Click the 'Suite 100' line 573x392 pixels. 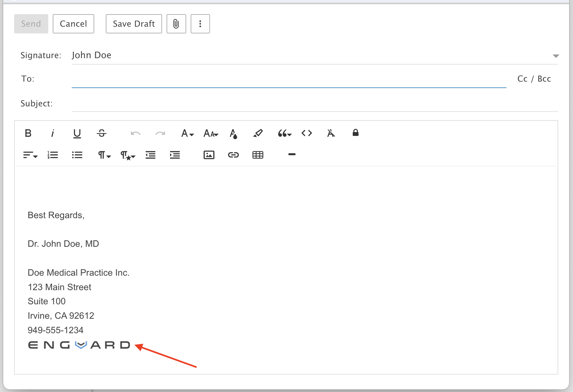47,301
